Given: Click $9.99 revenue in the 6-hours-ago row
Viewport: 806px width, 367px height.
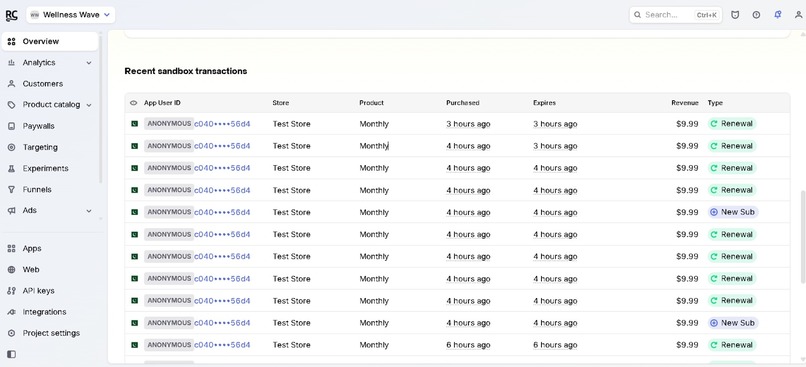Looking at the screenshot, I should click(x=687, y=345).
